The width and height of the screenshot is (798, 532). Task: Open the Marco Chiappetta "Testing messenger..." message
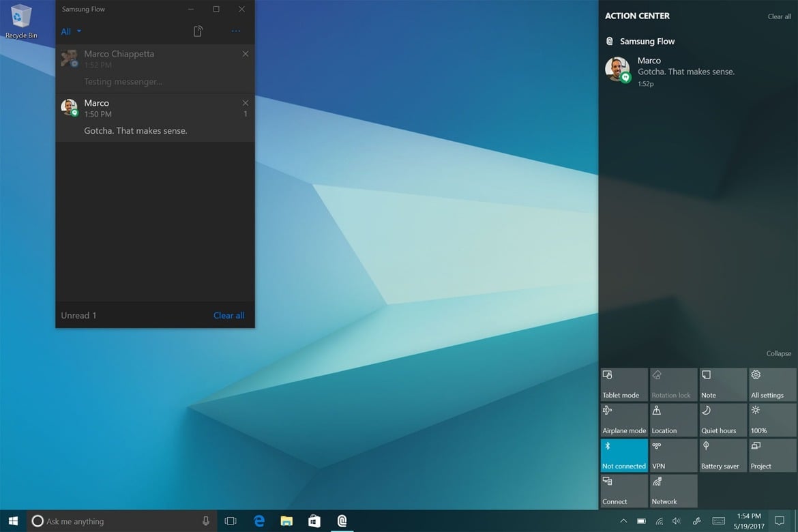pos(155,69)
